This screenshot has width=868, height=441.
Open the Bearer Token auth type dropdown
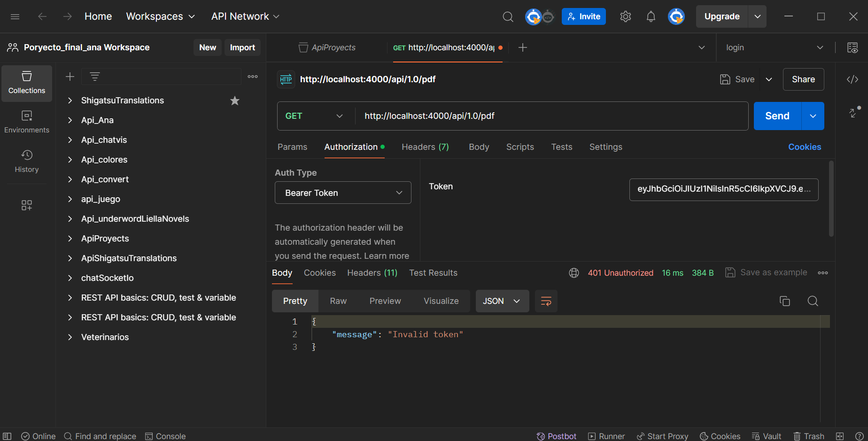pos(343,193)
